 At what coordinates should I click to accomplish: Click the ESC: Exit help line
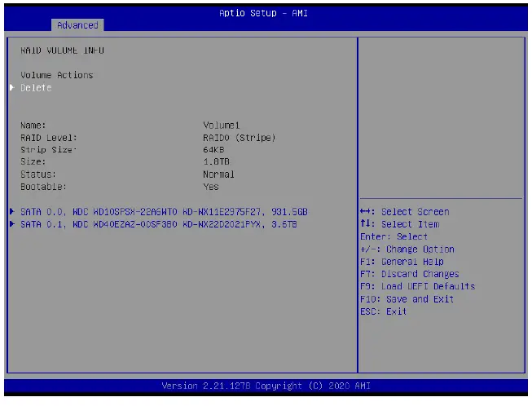383,311
